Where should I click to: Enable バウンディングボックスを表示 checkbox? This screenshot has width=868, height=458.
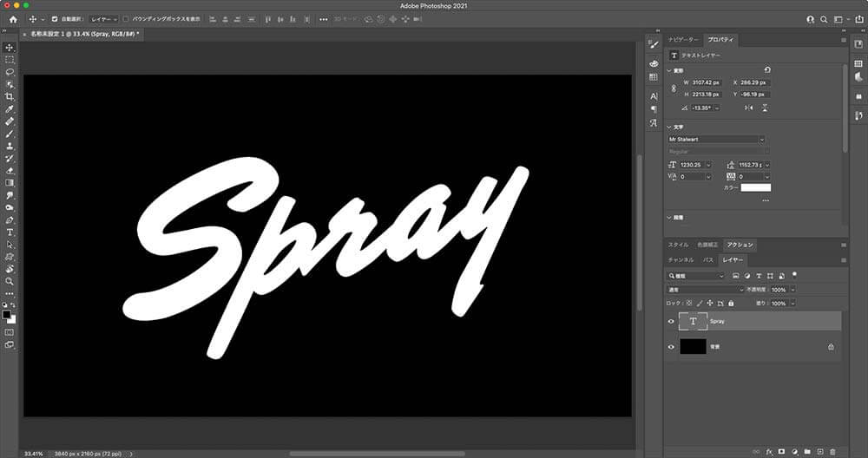(126, 19)
